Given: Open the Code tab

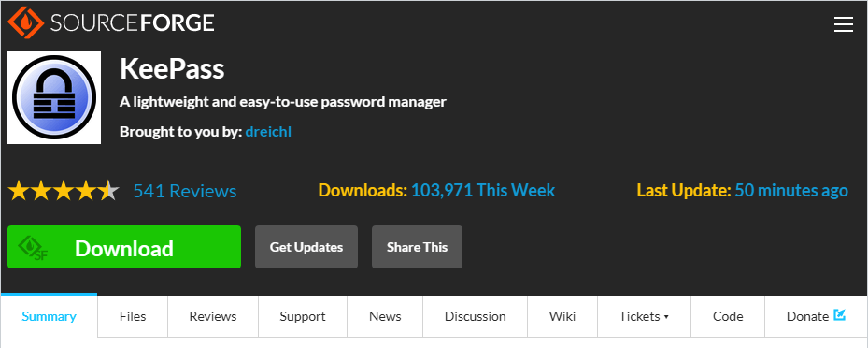Looking at the screenshot, I should pyautogui.click(x=728, y=316).
